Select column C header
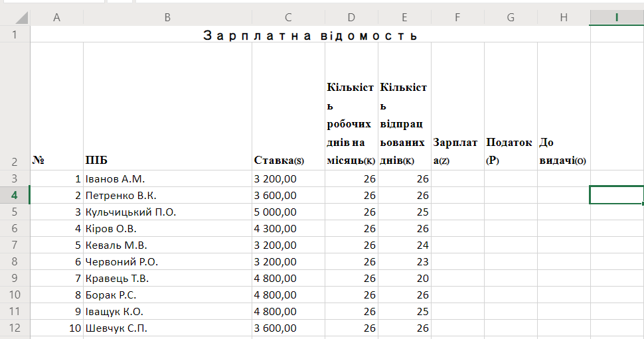The image size is (644, 339). 288,18
